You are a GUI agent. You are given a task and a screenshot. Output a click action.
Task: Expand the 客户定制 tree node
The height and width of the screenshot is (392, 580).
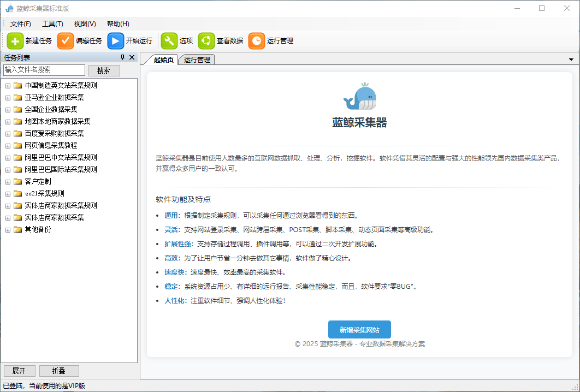click(8, 182)
